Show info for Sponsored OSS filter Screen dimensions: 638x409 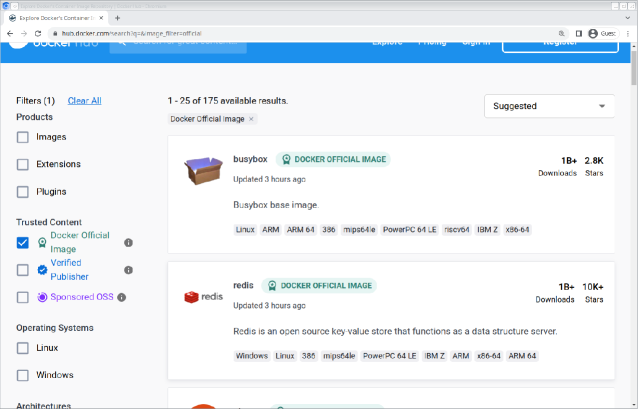point(121,297)
